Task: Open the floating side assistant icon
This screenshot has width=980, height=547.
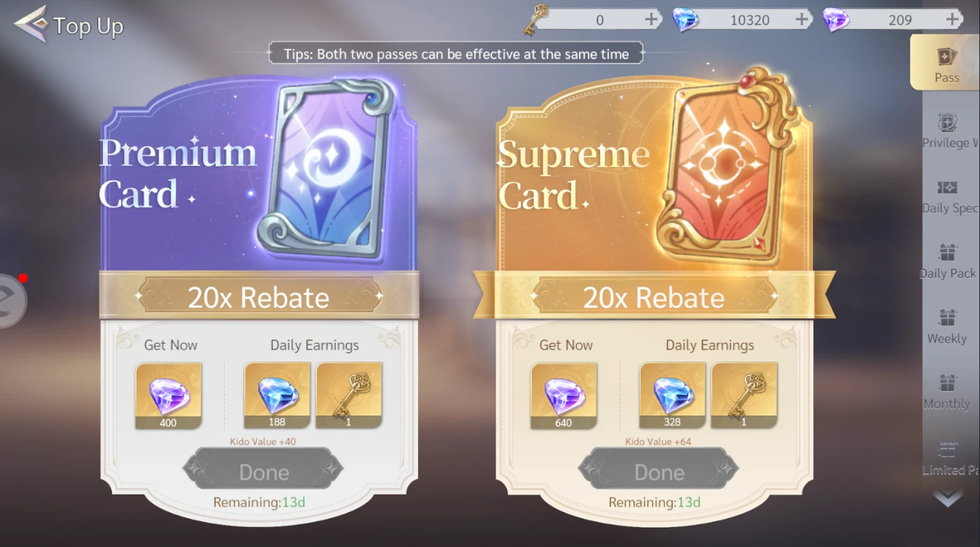Action: [10, 301]
